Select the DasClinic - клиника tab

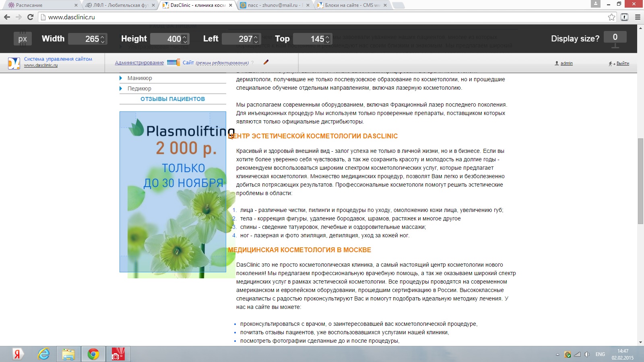tap(198, 5)
